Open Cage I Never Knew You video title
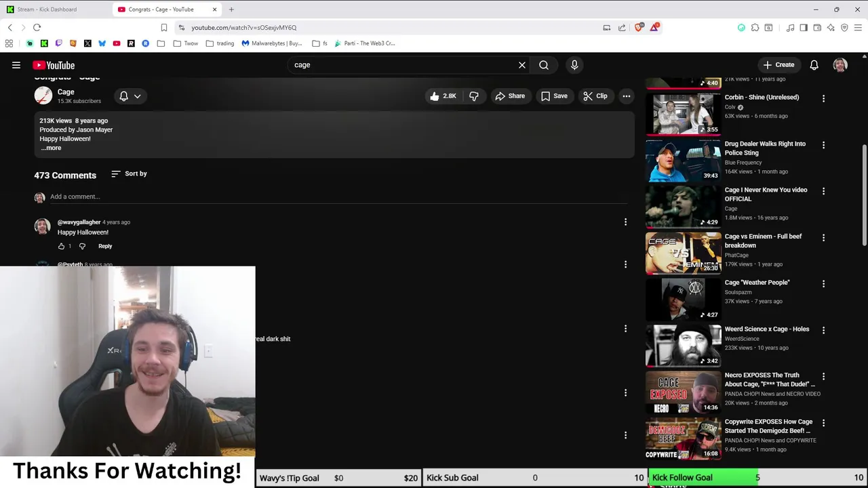 point(766,195)
